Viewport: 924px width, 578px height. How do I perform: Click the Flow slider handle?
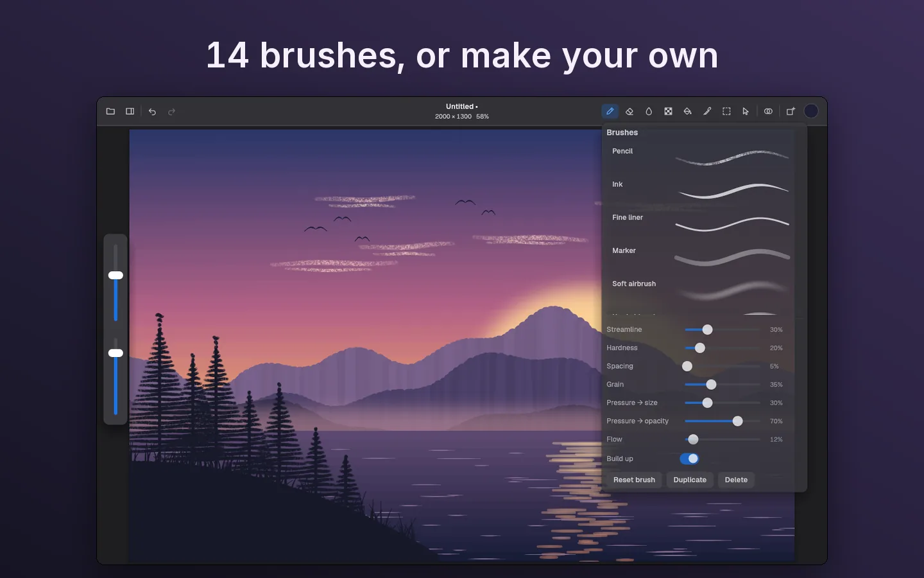tap(693, 439)
